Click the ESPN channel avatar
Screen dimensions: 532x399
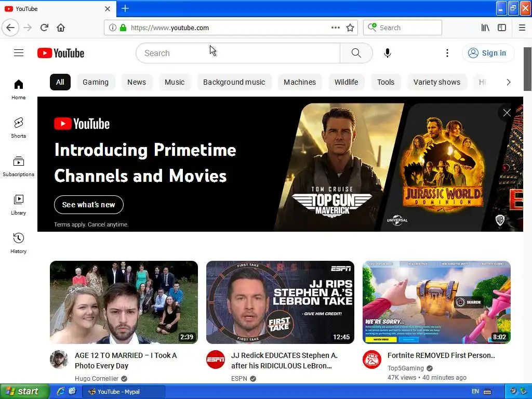[216, 360]
